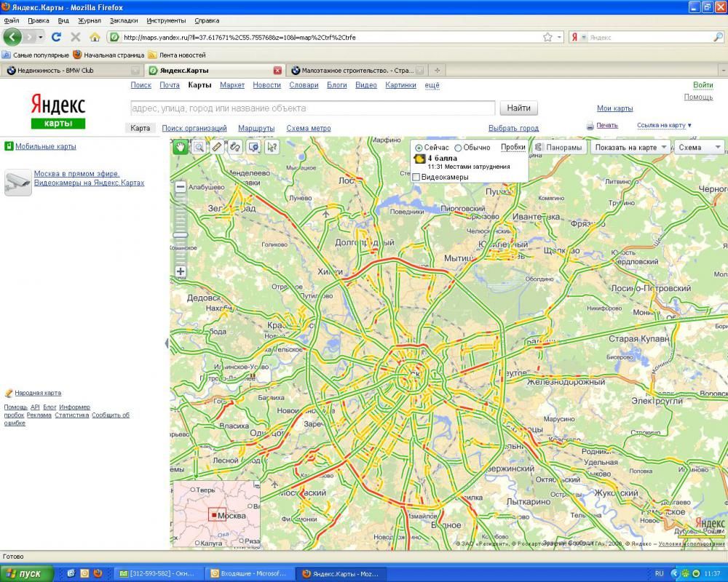Open Firefox quick launch icon in taskbar
The width and height of the screenshot is (728, 582).
pyautogui.click(x=98, y=573)
